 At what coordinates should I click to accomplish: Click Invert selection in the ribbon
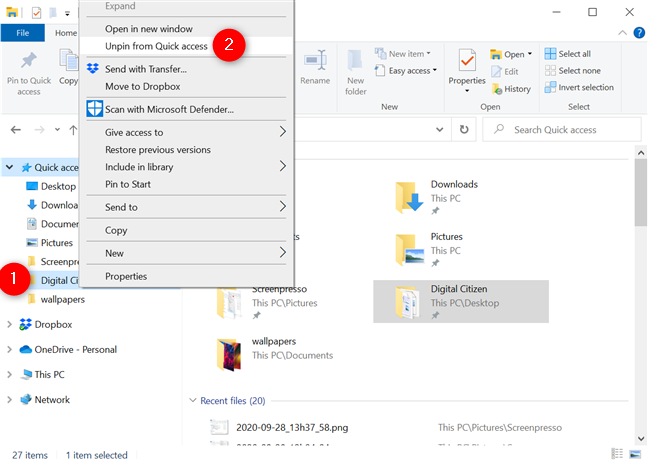point(579,88)
